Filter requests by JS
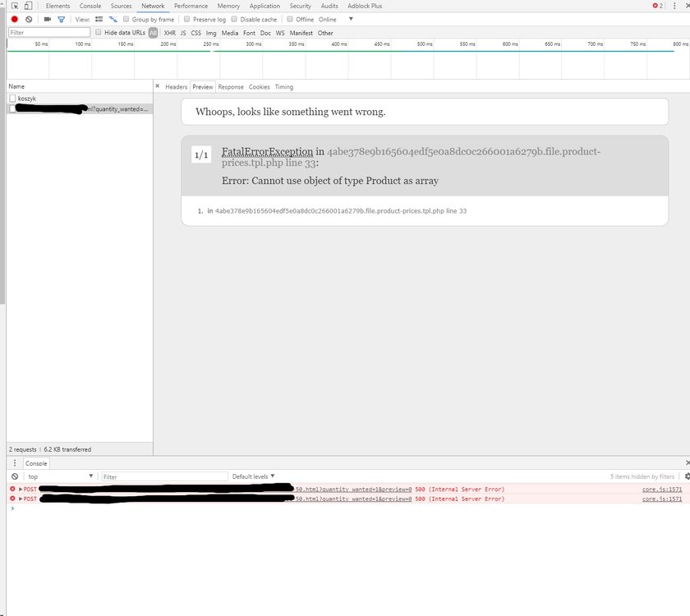The width and height of the screenshot is (690, 616). coord(183,33)
